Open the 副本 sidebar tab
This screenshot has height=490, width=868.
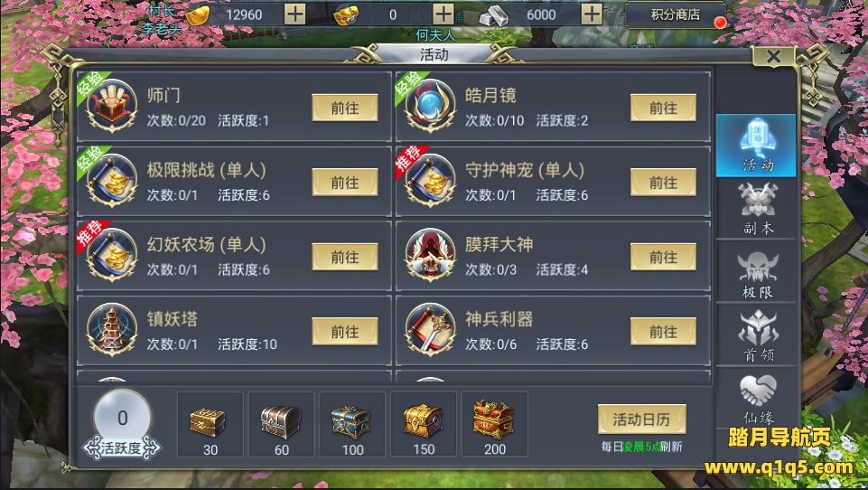click(757, 210)
